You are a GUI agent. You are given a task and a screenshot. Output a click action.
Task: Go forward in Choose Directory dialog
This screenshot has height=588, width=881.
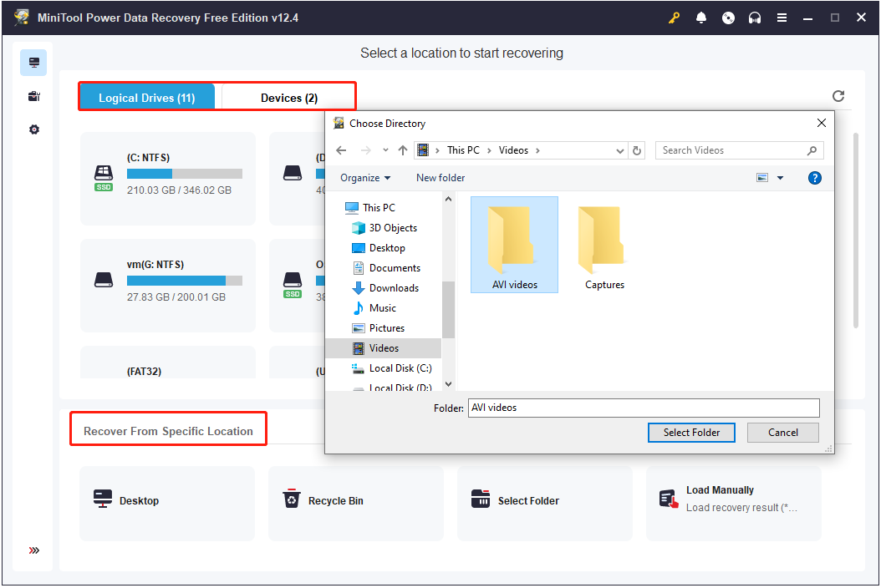pos(366,150)
